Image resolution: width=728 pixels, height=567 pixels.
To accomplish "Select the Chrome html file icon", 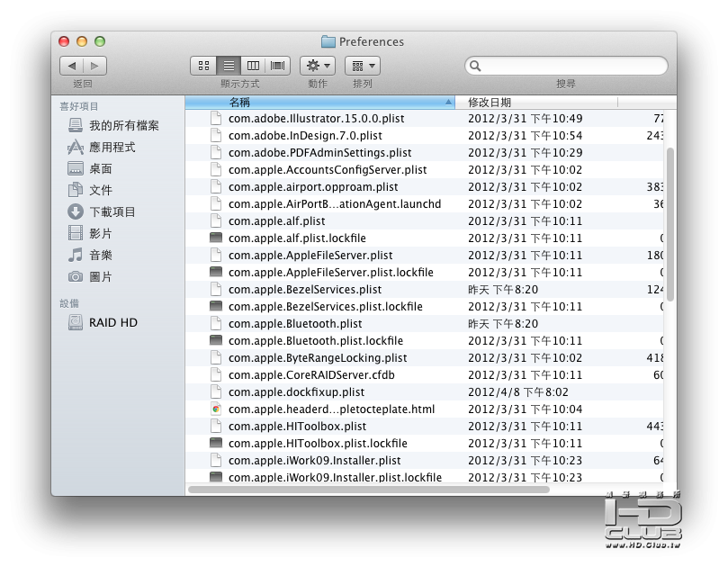I will (216, 409).
